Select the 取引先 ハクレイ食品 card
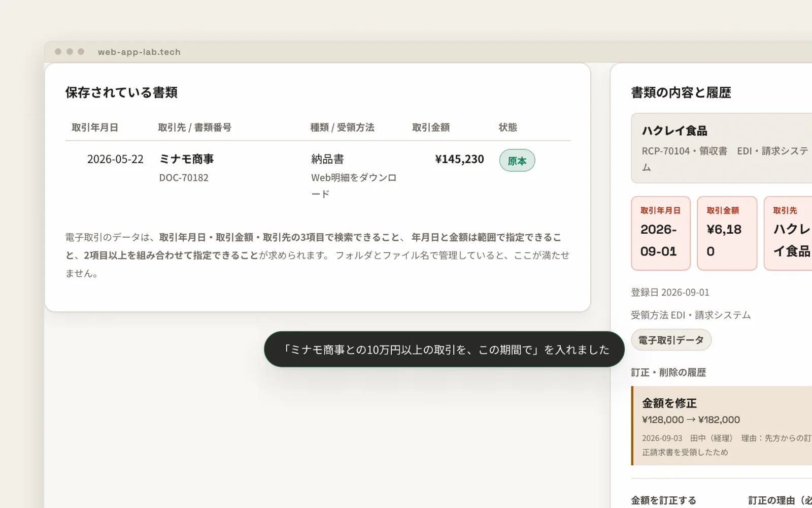812x508 pixels. [788, 233]
